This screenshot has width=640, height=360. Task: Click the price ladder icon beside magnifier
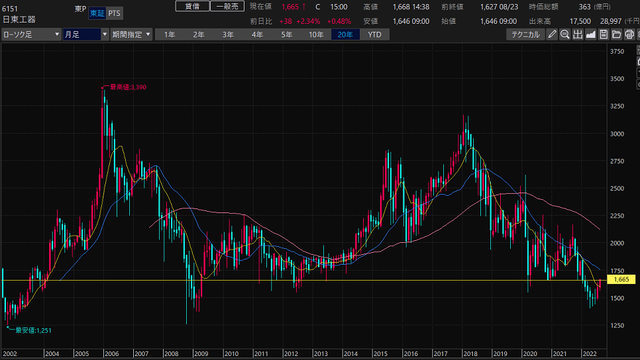578,35
